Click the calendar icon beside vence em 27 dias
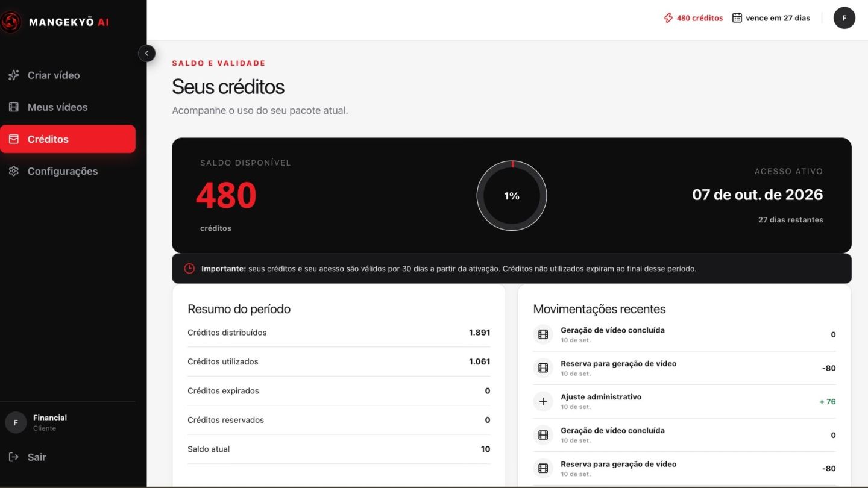This screenshot has width=868, height=488. click(x=737, y=18)
